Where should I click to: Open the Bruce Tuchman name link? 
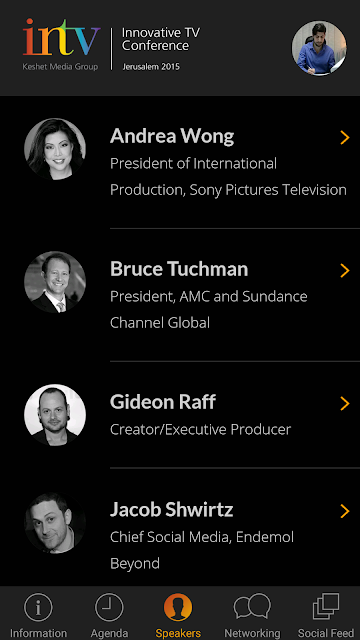coord(179,269)
